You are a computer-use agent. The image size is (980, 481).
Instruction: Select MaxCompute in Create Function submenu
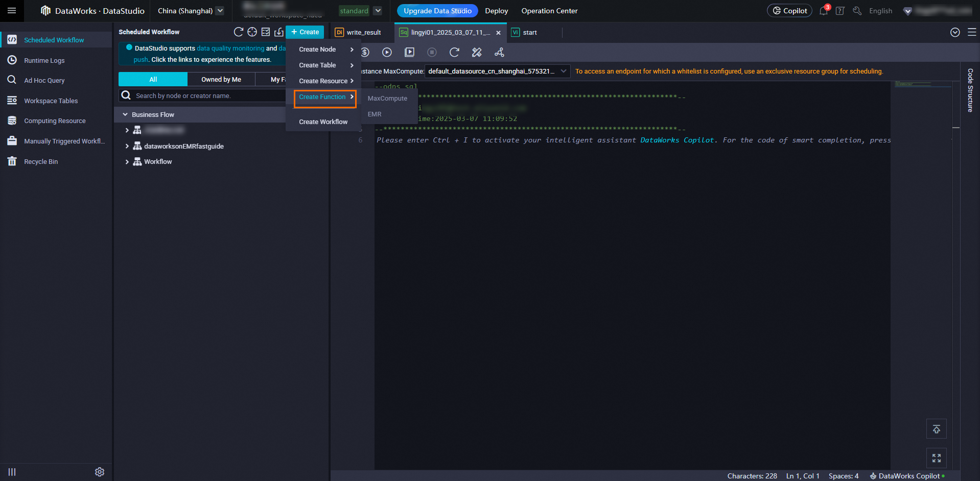387,99
